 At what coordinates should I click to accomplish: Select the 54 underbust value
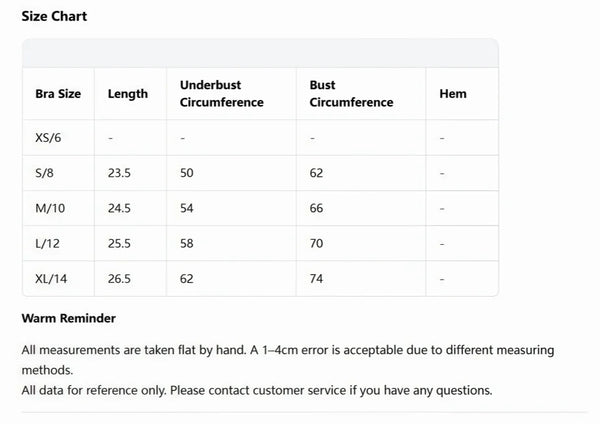(187, 208)
